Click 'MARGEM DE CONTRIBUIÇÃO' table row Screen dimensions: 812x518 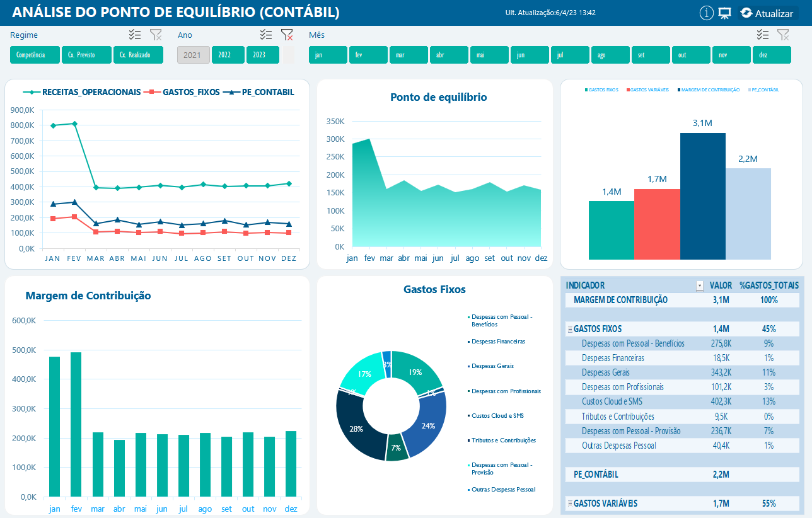click(x=682, y=300)
